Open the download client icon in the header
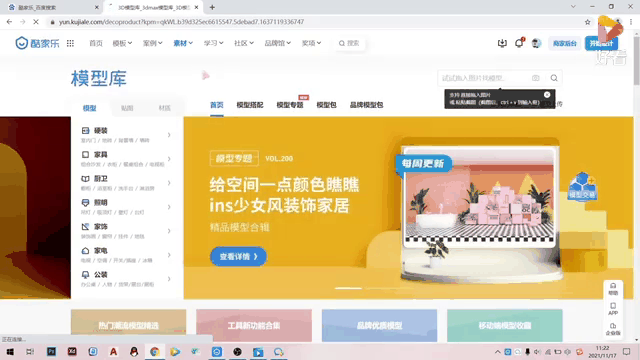Image resolution: width=640 pixels, height=360 pixels. coord(502,43)
